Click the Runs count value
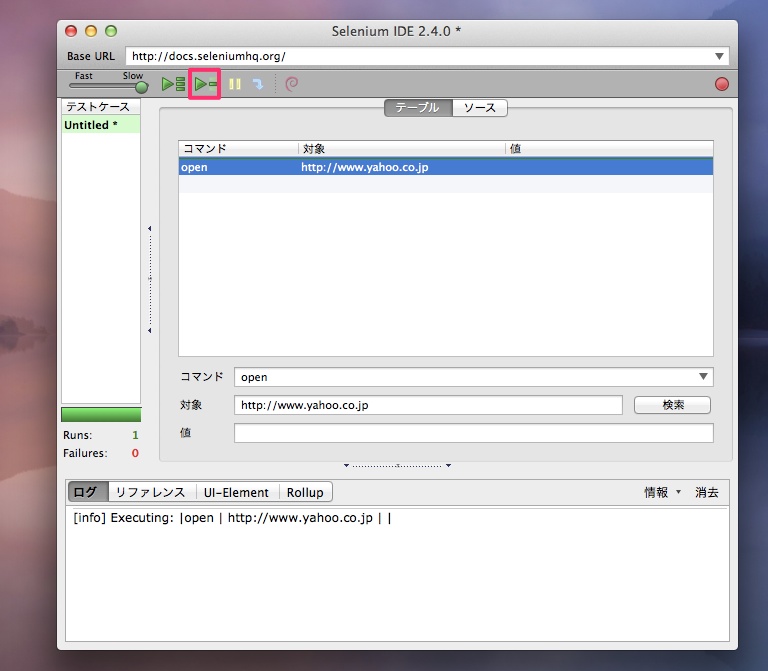 (x=135, y=435)
